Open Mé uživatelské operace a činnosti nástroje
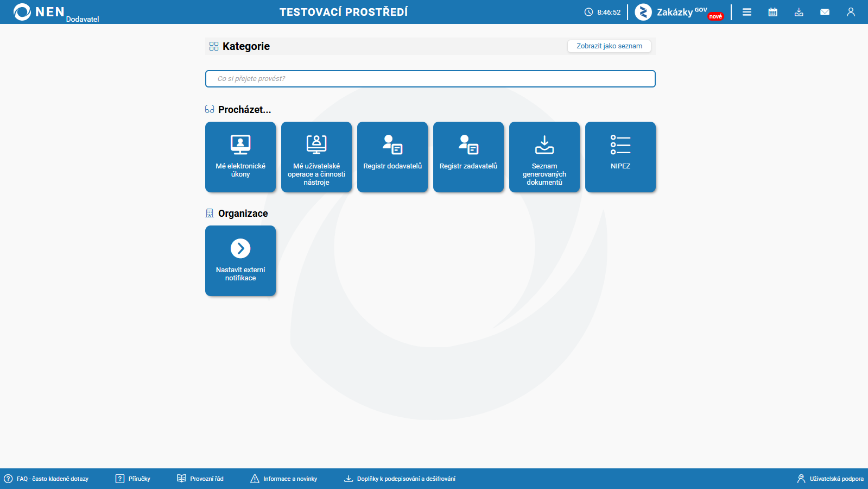The width and height of the screenshot is (868, 489). [x=316, y=157]
